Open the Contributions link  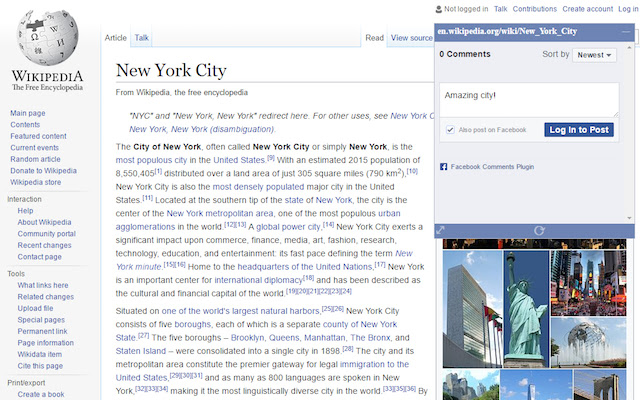(x=535, y=9)
